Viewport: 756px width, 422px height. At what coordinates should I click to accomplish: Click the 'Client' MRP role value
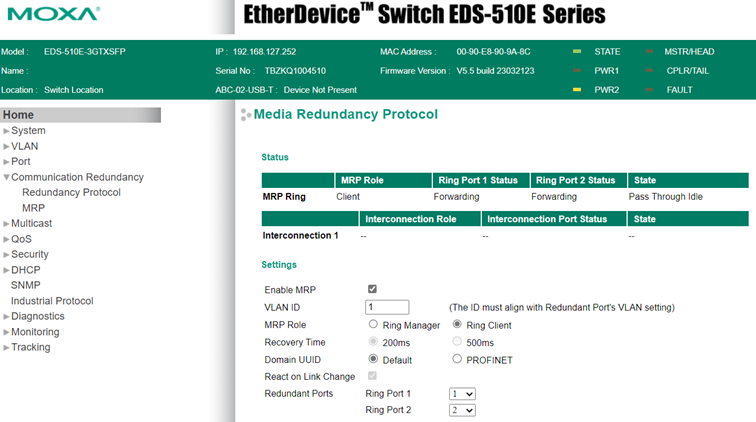348,197
